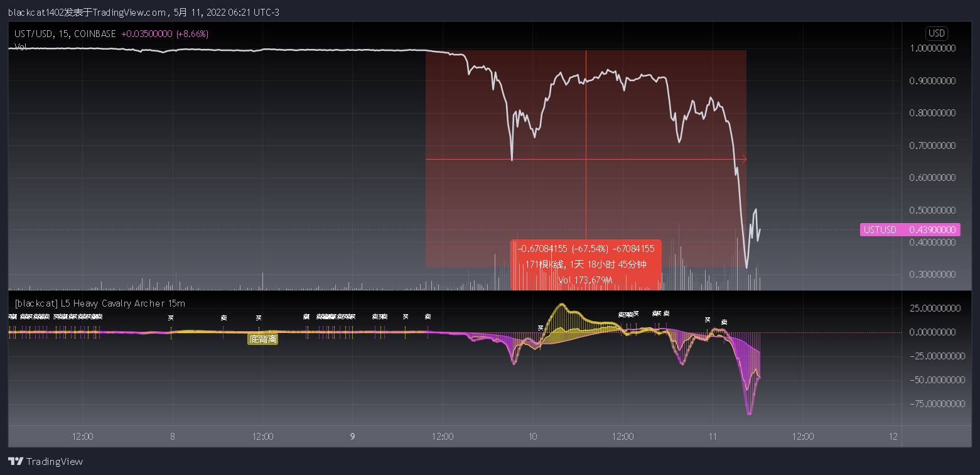
Task: Click the Vol 173.679M measurement value
Action: (585, 280)
